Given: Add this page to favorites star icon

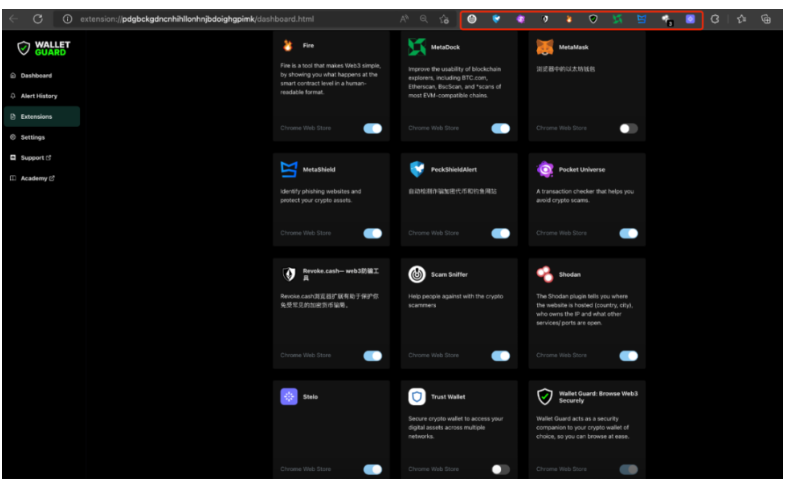Looking at the screenshot, I should [x=444, y=19].
